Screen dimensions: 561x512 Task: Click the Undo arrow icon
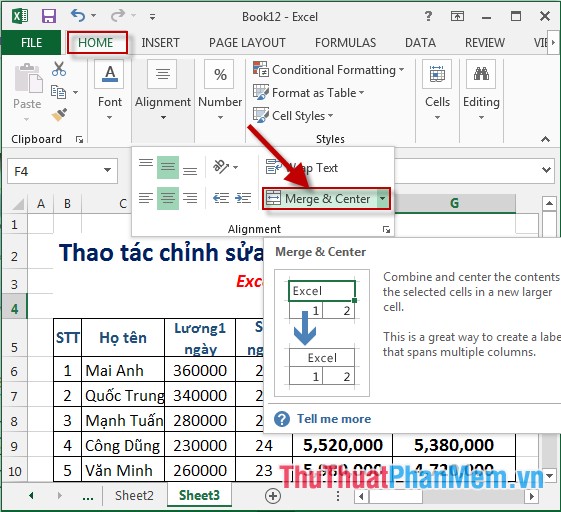(x=78, y=15)
